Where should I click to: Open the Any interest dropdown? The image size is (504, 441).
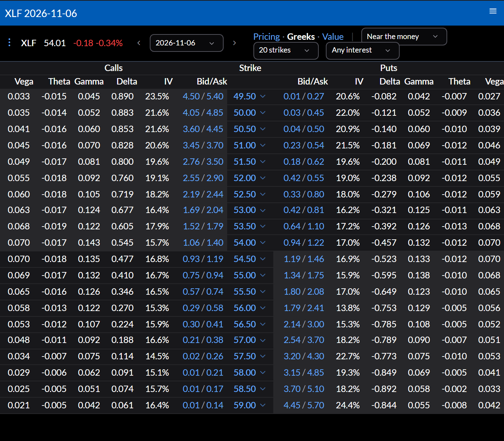pos(363,50)
